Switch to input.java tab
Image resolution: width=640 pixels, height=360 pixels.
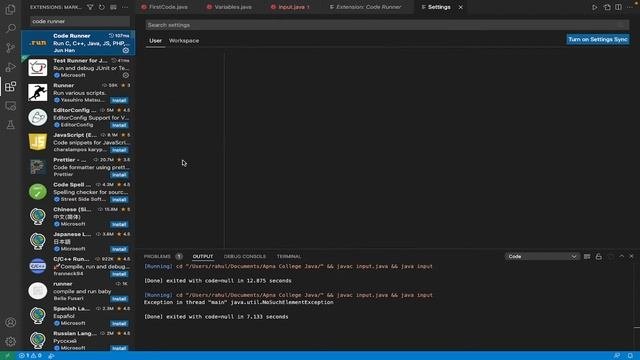(x=290, y=7)
